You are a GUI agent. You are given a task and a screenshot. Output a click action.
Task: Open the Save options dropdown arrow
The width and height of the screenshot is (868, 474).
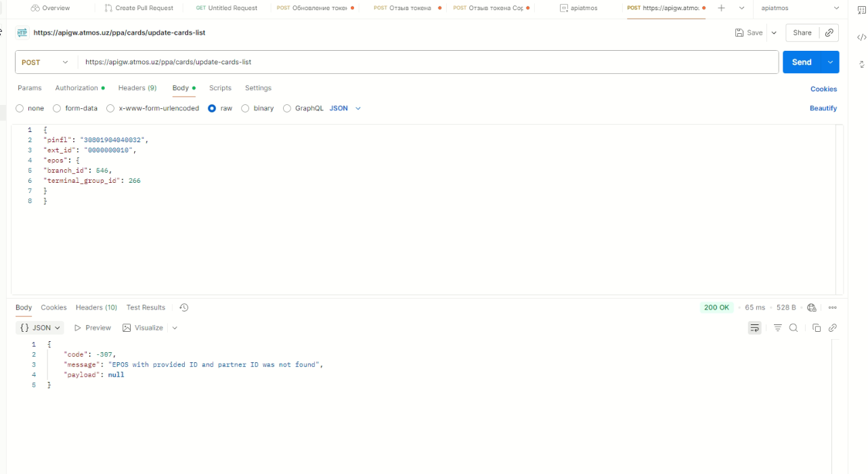774,33
